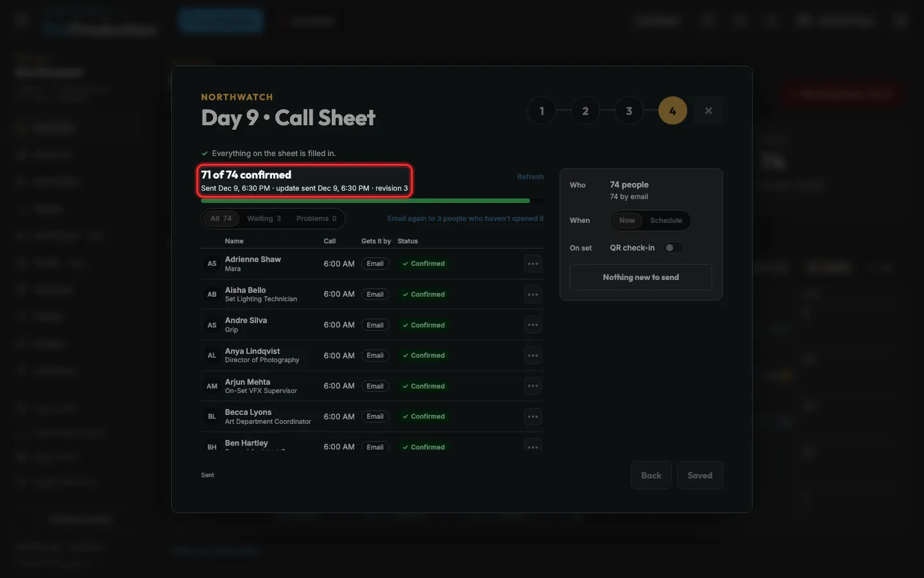Click Anya Lindqvist's AL avatar

pos(212,356)
